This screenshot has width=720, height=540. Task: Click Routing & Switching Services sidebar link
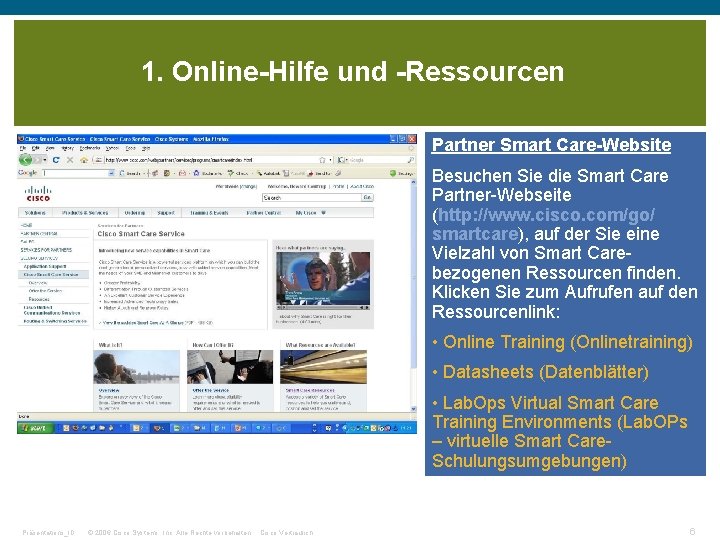55,321
